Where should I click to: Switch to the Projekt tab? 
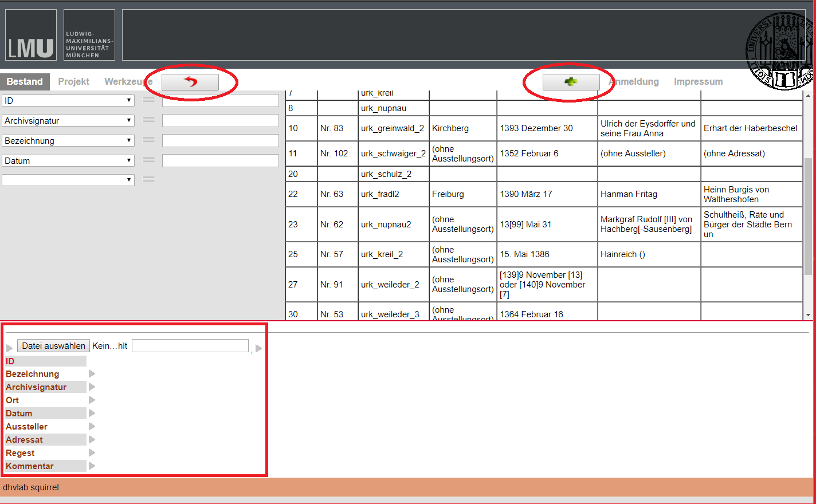(x=73, y=81)
